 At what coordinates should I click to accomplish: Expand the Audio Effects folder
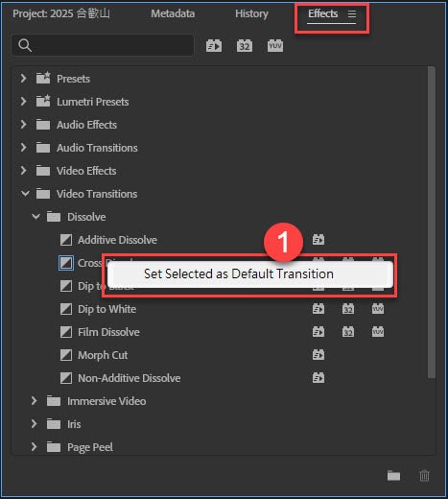click(x=23, y=125)
